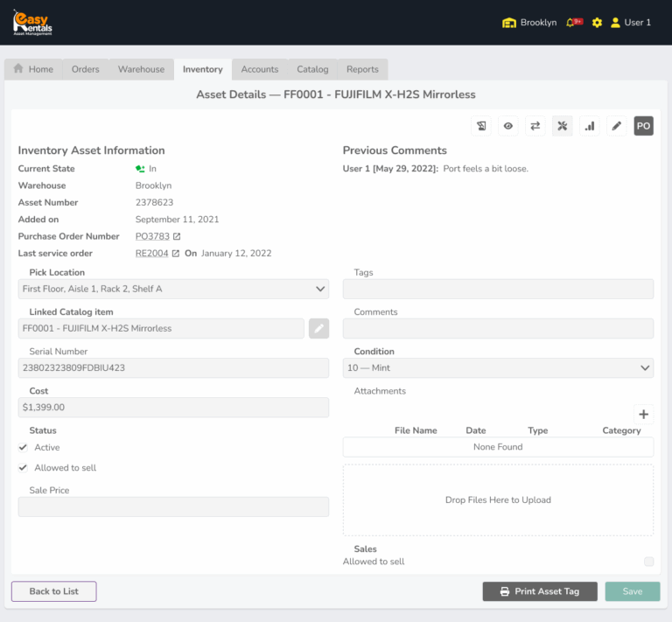This screenshot has width=672, height=622.
Task: Toggle the Active checkbox
Action: [23, 448]
